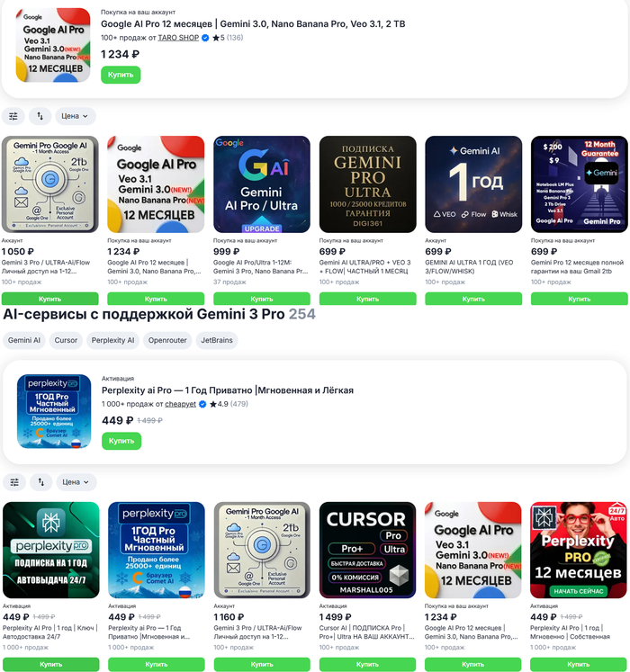Screen dimensions: 630x672
Task: Select the Perplexity AI category chip
Action: pos(112,340)
